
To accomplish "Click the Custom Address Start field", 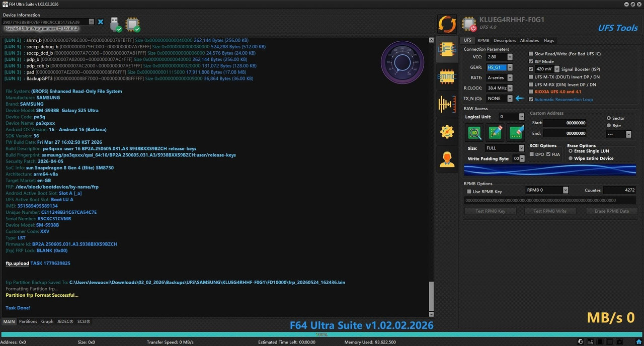I will (x=565, y=123).
